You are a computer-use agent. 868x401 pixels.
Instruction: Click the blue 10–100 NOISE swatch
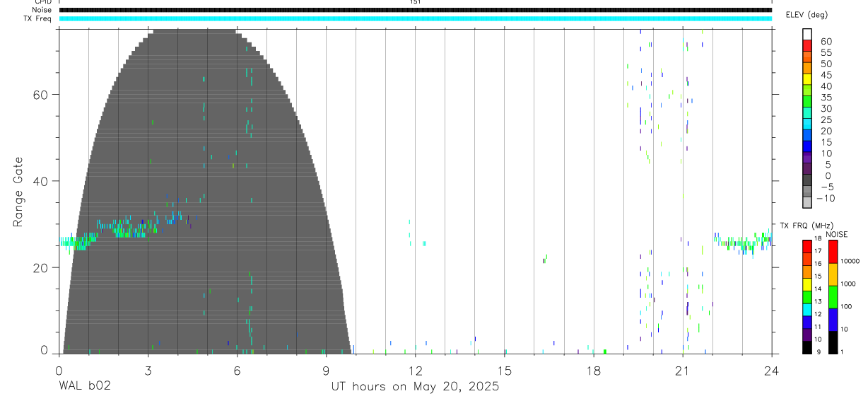tap(833, 319)
